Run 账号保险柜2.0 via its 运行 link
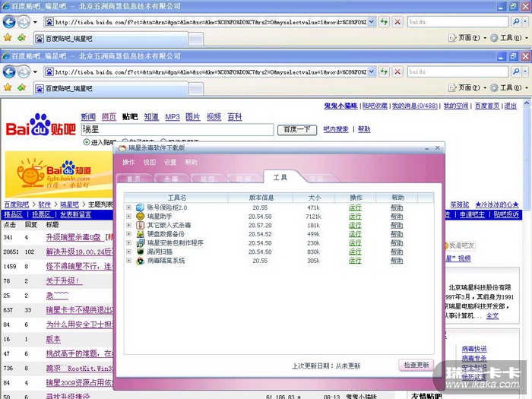 [x=355, y=207]
